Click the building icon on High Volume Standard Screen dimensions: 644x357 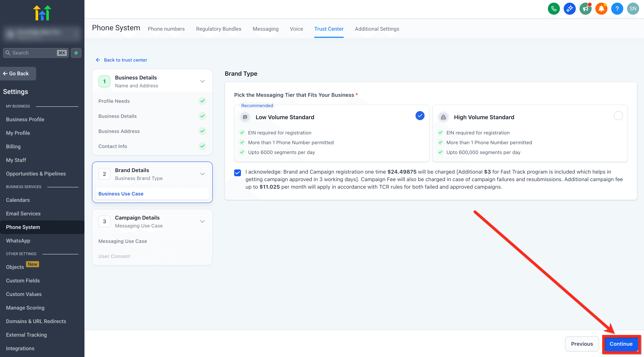(x=443, y=117)
